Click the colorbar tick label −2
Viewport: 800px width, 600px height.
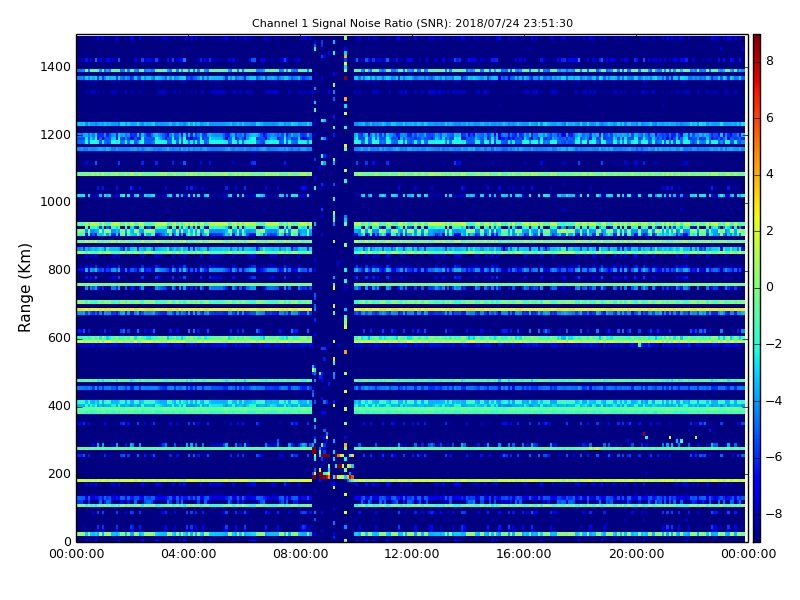click(774, 344)
